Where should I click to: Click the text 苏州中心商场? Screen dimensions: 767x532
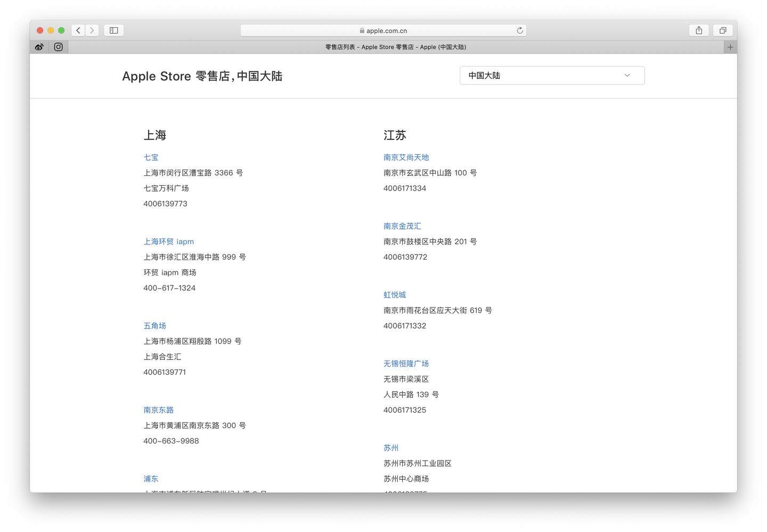click(406, 479)
